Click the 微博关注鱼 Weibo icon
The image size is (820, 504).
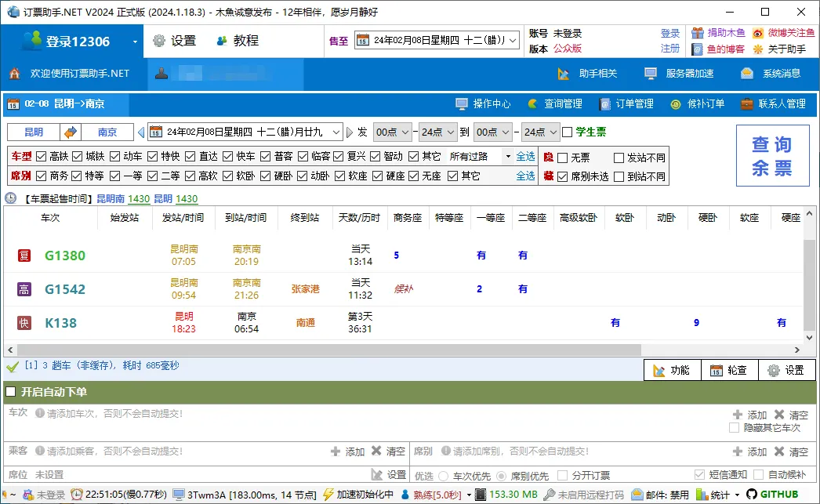point(758,33)
